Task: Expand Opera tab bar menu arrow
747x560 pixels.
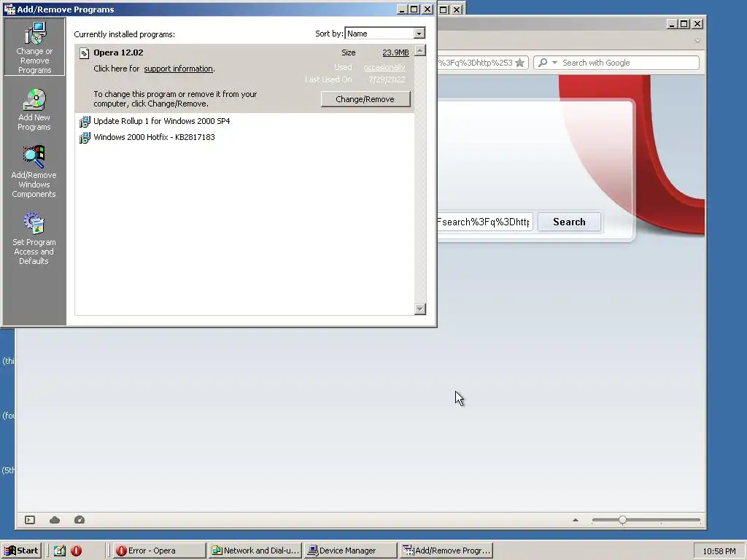Action: pos(697,41)
